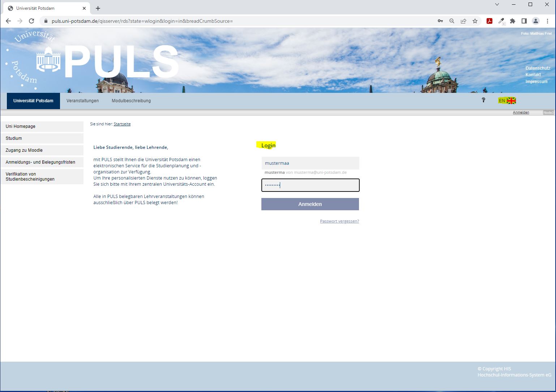
Task: Open 'Zugang zu Moodle' in sidebar
Action: click(42, 150)
